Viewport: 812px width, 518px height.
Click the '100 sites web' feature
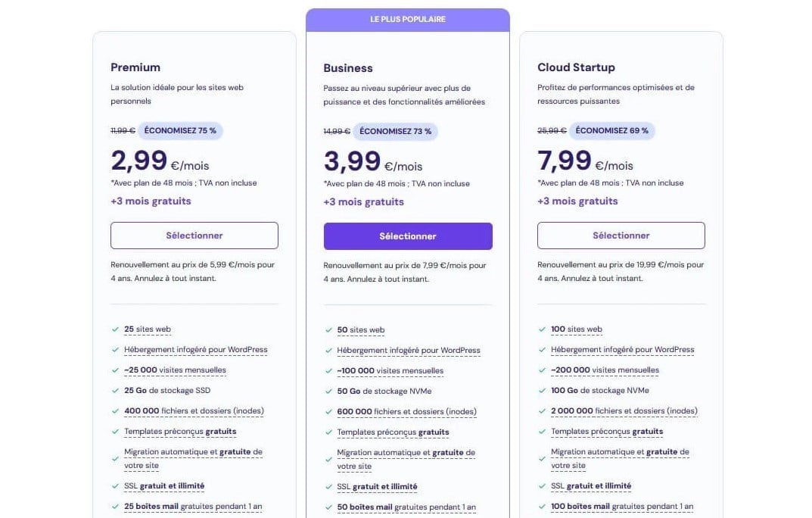[577, 329]
